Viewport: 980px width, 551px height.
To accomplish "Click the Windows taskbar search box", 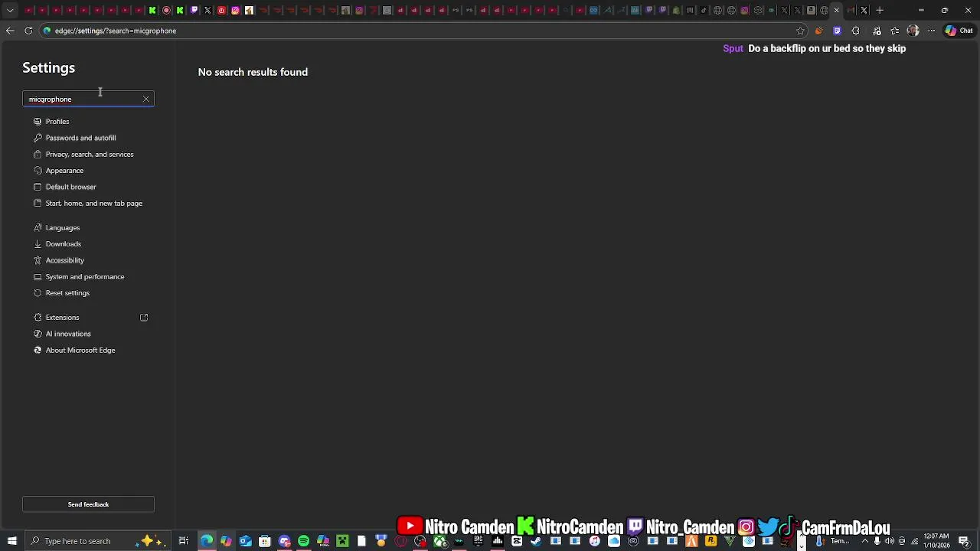I will 100,541.
